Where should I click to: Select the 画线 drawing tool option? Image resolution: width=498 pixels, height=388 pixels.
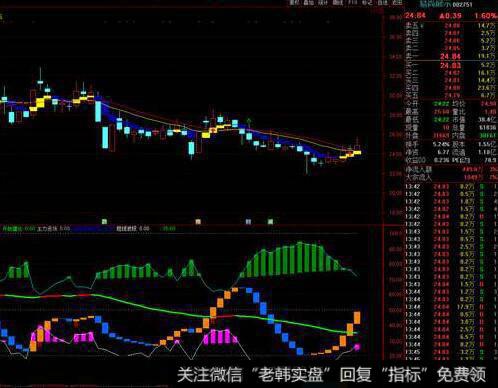point(338,3)
